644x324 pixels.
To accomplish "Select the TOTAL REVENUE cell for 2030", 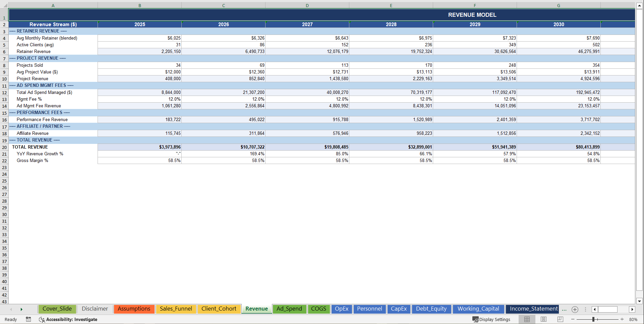I will (558, 147).
